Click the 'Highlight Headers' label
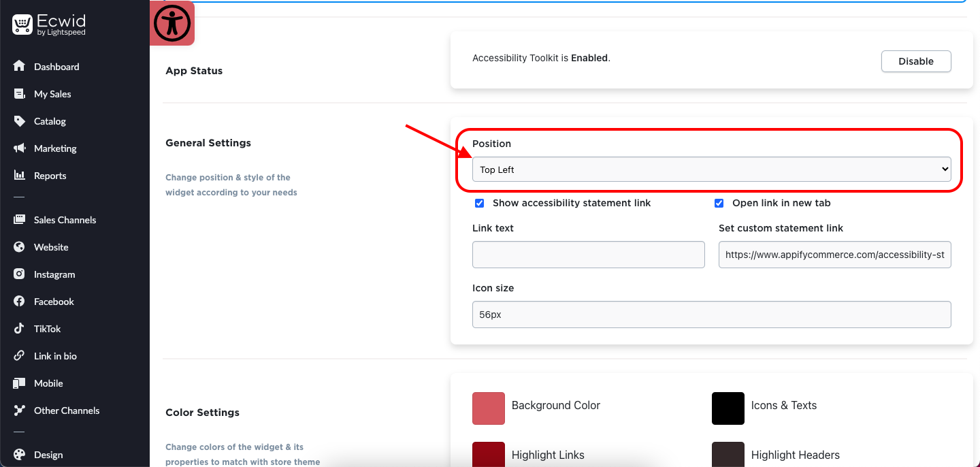980x467 pixels. (796, 455)
